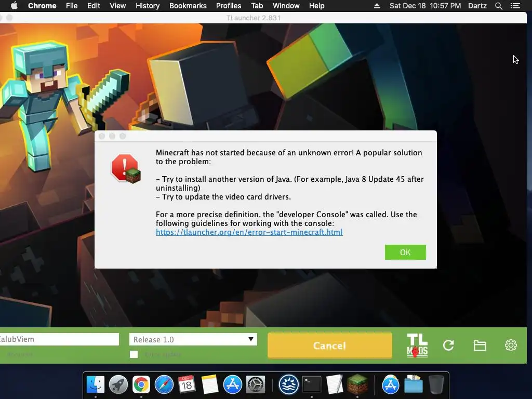Click the eject icon in menu bar
The height and width of the screenshot is (399, 532).
[377, 6]
